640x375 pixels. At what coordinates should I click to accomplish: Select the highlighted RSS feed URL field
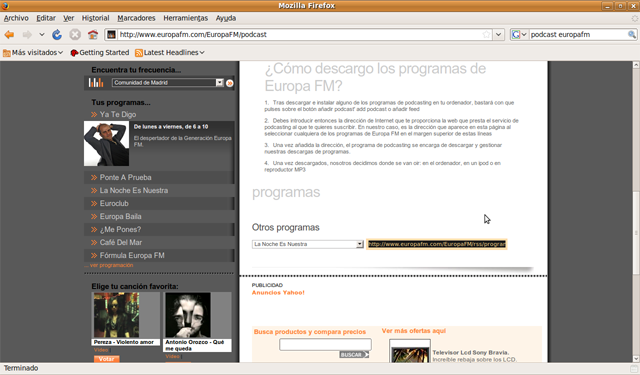coord(437,244)
